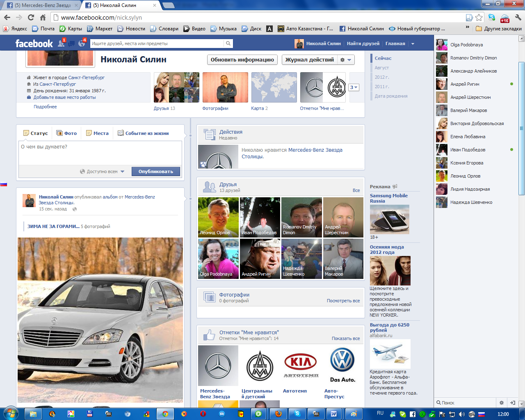
Task: Click the status text box
Action: (100, 153)
